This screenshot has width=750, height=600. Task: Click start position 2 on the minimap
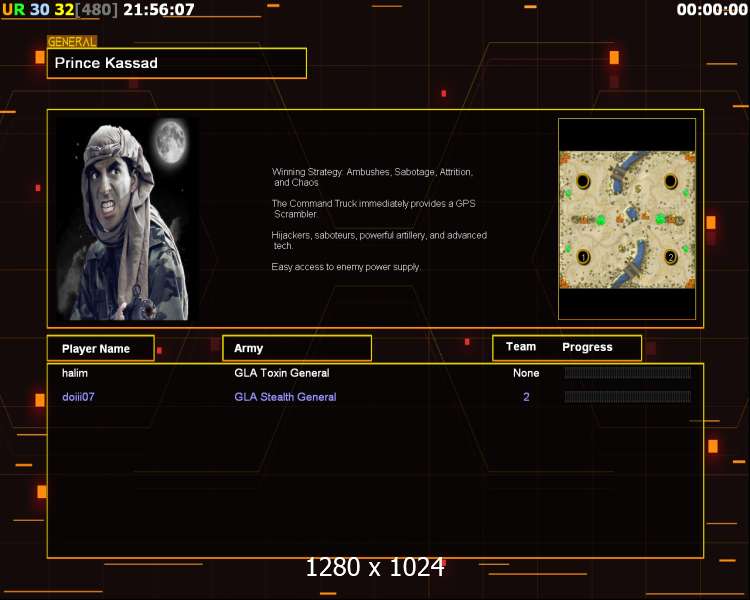pyautogui.click(x=671, y=257)
